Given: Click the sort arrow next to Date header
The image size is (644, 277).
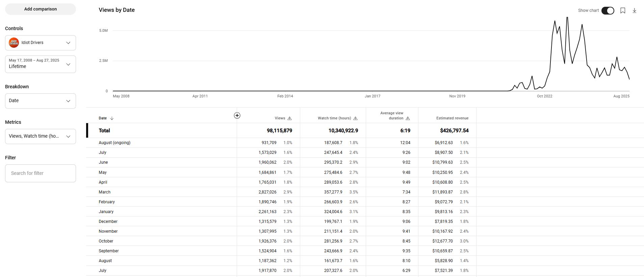Looking at the screenshot, I should click(112, 118).
